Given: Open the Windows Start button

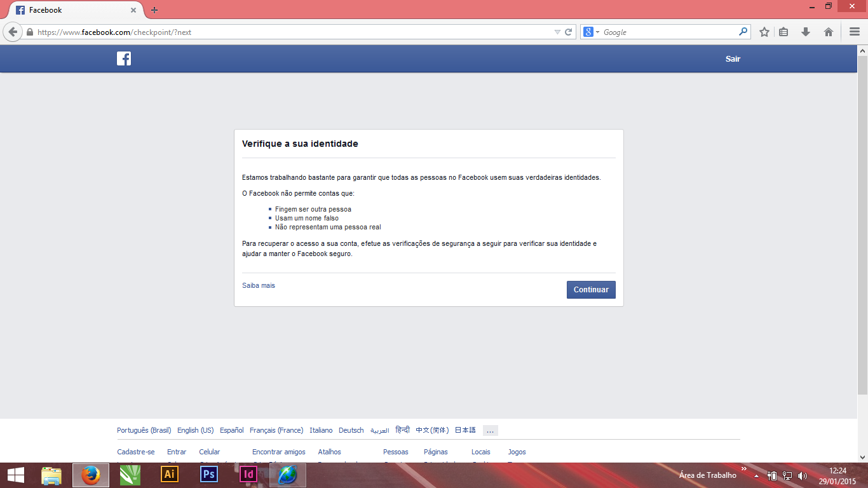Looking at the screenshot, I should click(x=15, y=475).
